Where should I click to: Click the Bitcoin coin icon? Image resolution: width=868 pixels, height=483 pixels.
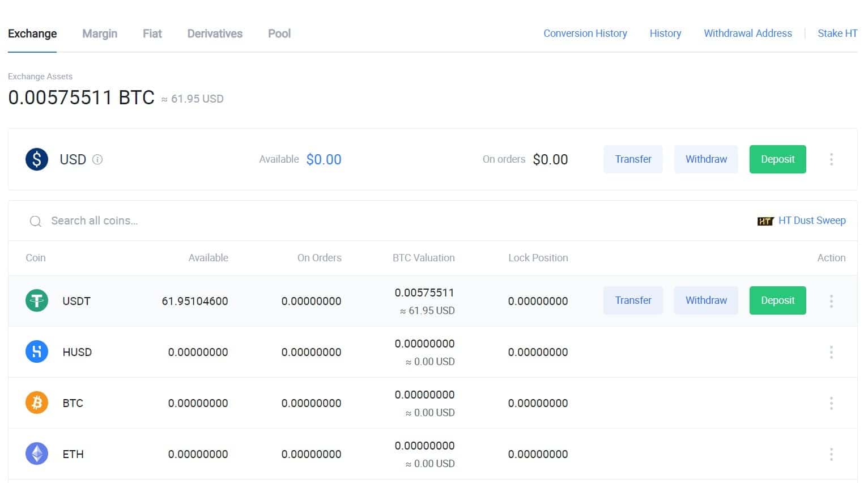click(x=36, y=402)
